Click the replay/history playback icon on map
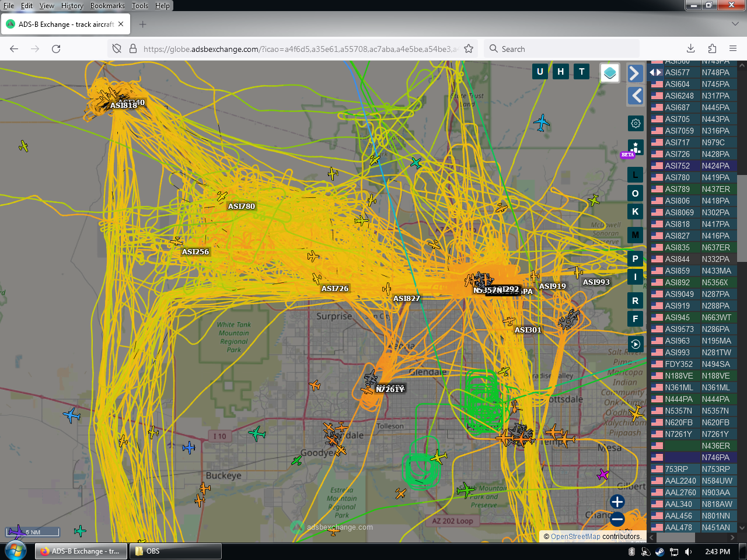The width and height of the screenshot is (747, 560). pos(636,344)
